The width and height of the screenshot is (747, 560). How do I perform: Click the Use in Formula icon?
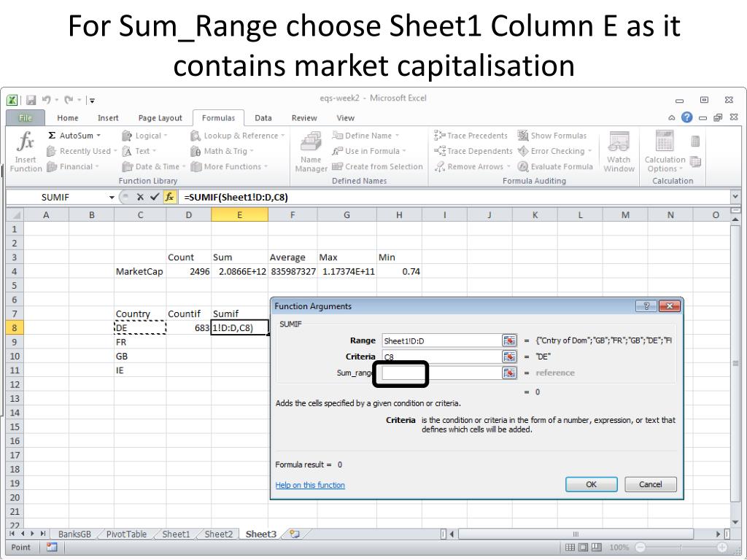pos(337,152)
